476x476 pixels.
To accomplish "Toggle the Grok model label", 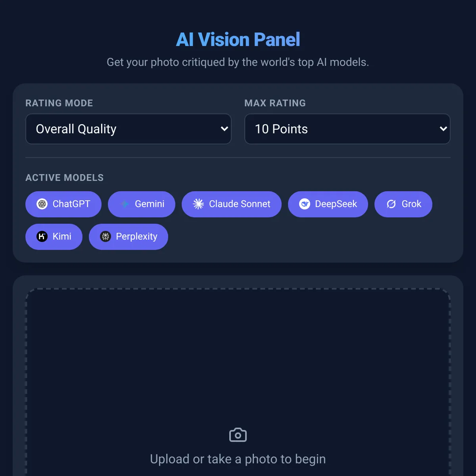I will point(411,204).
